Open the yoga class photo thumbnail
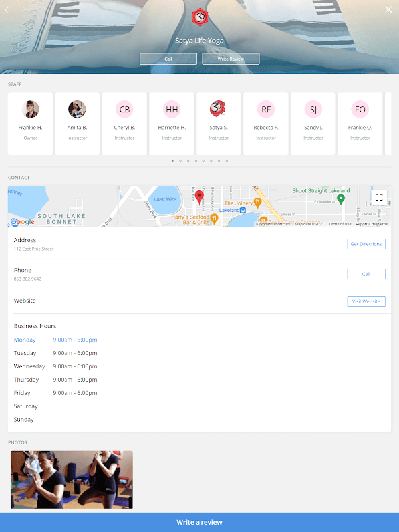 pos(72,479)
